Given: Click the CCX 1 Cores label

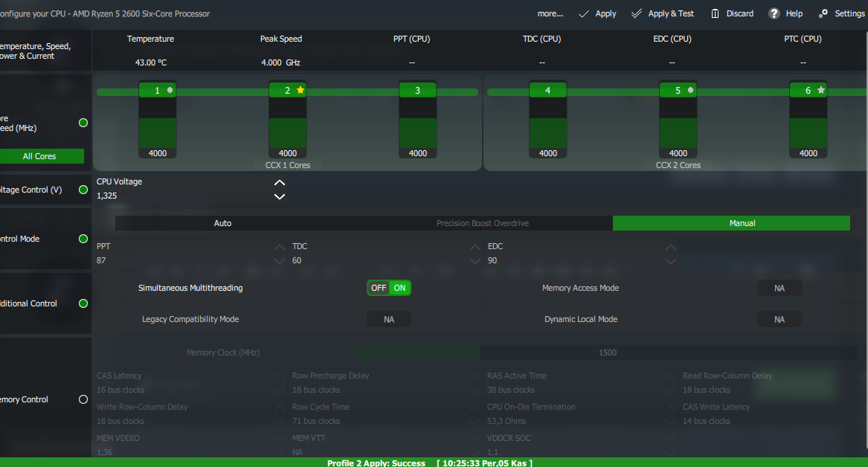Looking at the screenshot, I should coord(288,165).
